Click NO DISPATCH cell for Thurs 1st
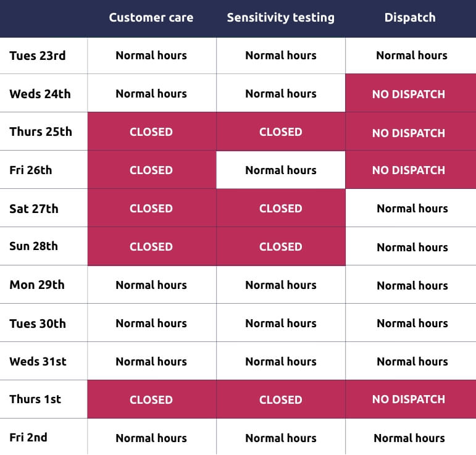Image resolution: width=476 pixels, height=455 pixels. [x=409, y=399]
